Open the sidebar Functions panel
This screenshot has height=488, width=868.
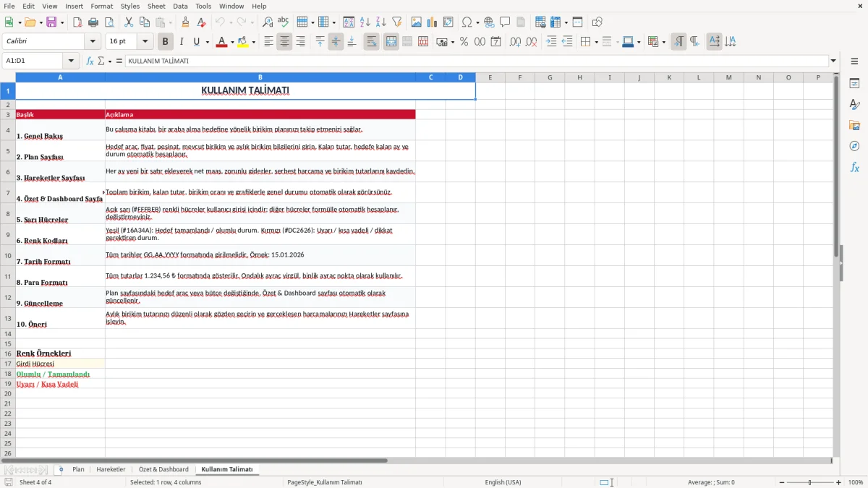click(854, 168)
